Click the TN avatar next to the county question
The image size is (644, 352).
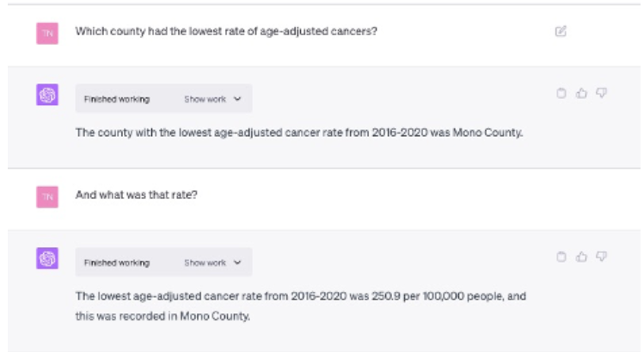click(x=46, y=33)
